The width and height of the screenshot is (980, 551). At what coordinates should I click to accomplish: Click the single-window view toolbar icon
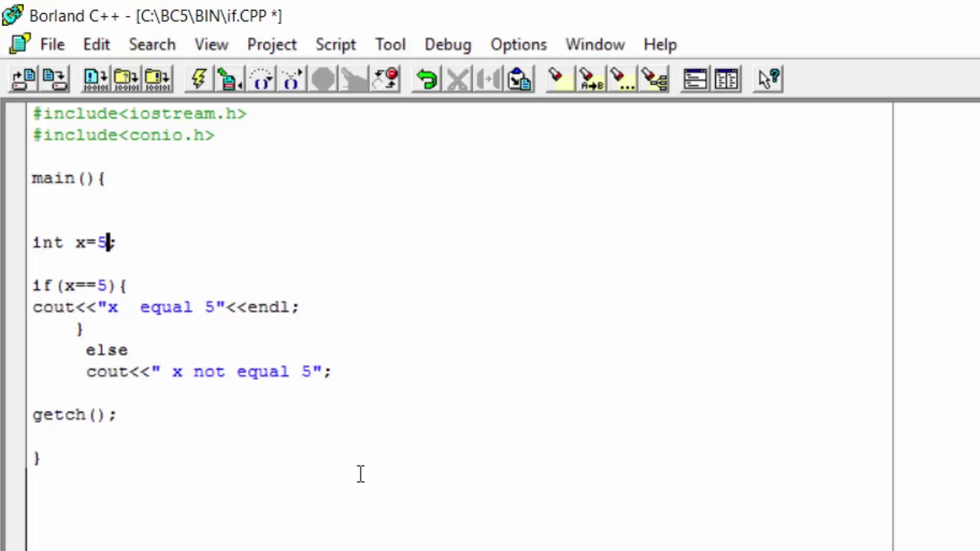[x=695, y=79]
